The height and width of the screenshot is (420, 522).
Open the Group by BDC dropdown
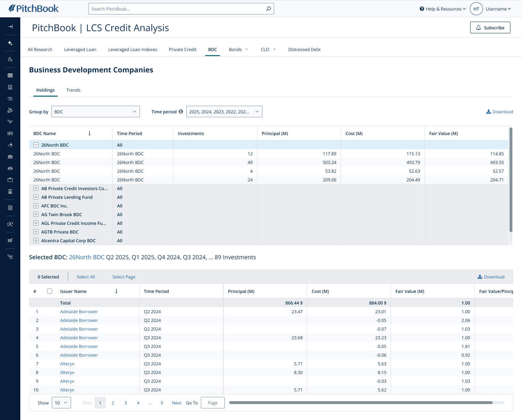coord(95,112)
